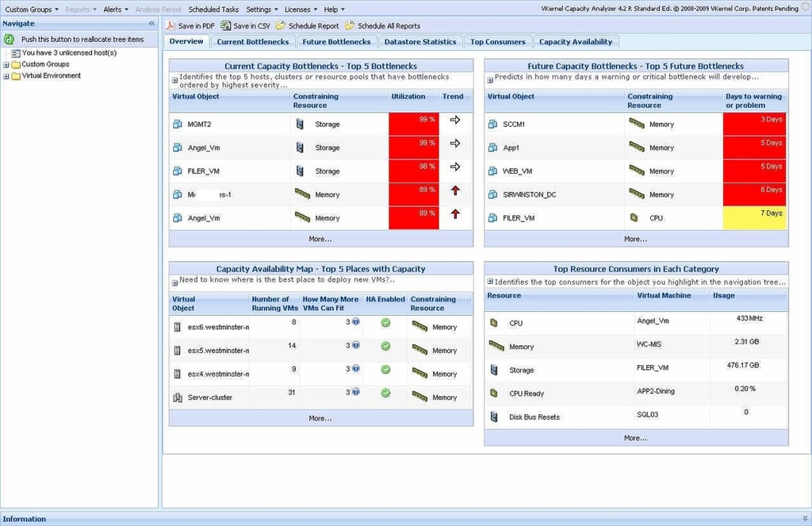This screenshot has height=526, width=812.
Task: Click the green HA Enabled check for esx5
Action: (385, 346)
